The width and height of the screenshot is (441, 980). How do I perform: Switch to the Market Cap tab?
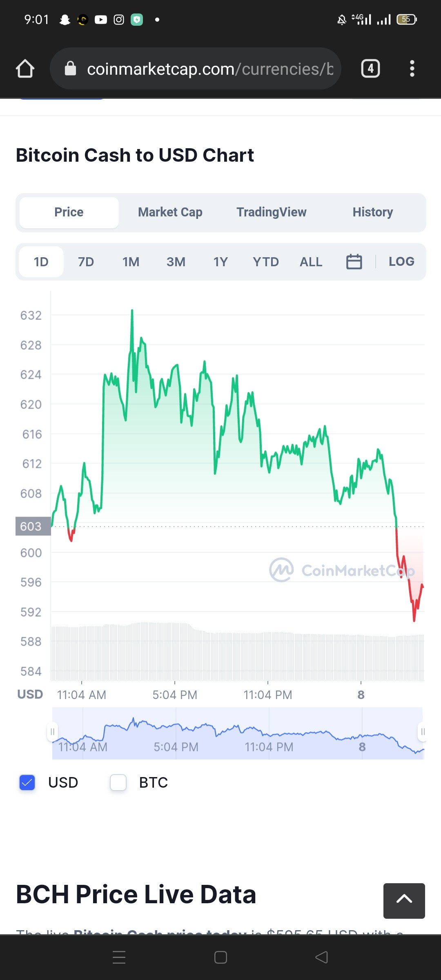[x=170, y=212]
